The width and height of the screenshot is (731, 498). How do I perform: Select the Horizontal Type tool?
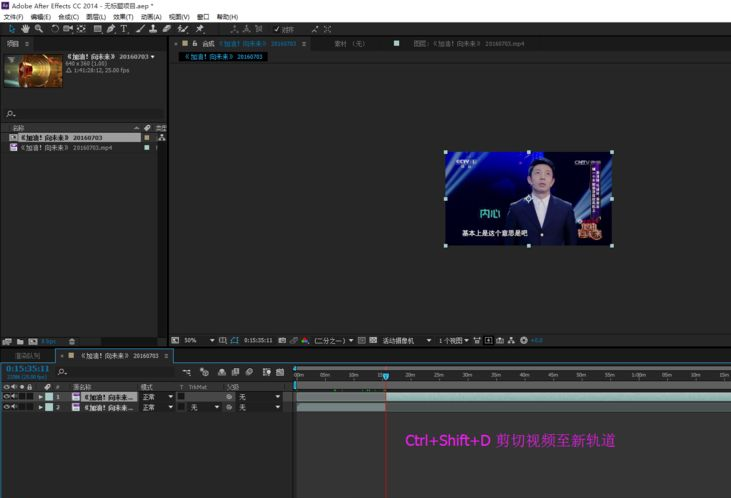pos(124,29)
